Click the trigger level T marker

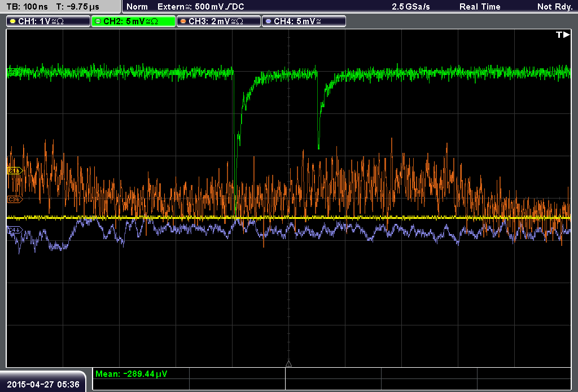(x=563, y=34)
